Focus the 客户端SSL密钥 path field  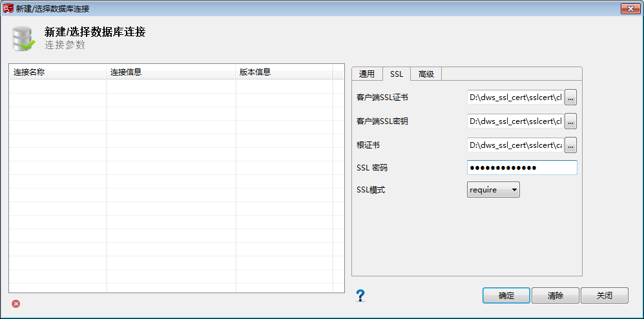(x=515, y=121)
